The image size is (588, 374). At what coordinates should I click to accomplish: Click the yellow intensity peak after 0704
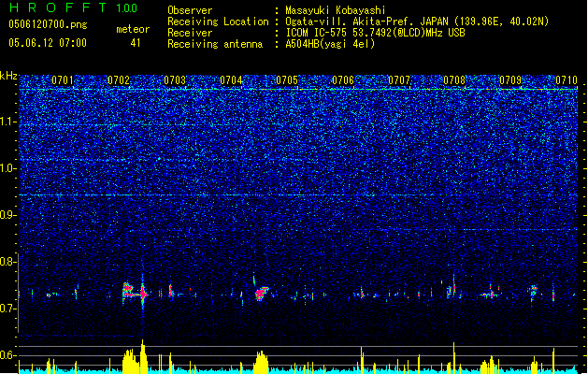click(261, 361)
